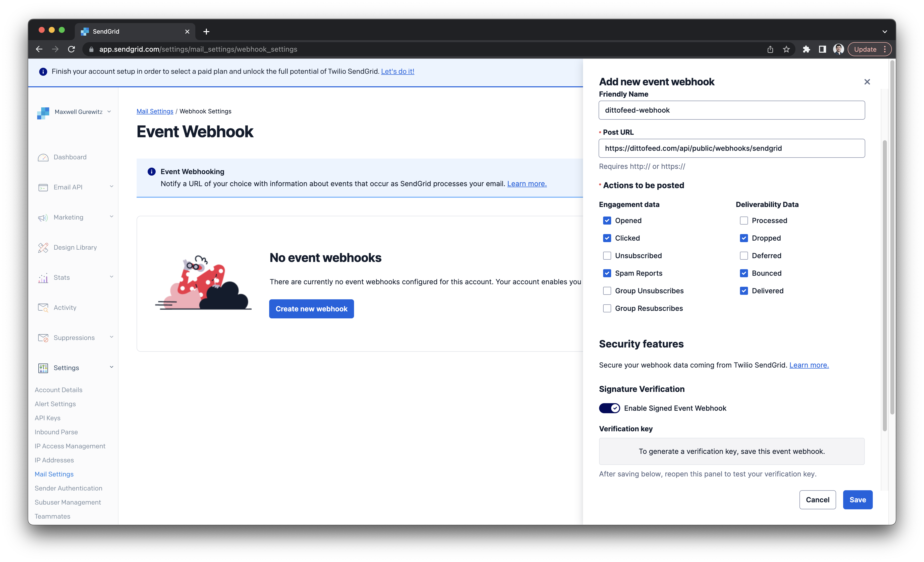Click the Email API card icon
924x562 pixels.
[43, 187]
